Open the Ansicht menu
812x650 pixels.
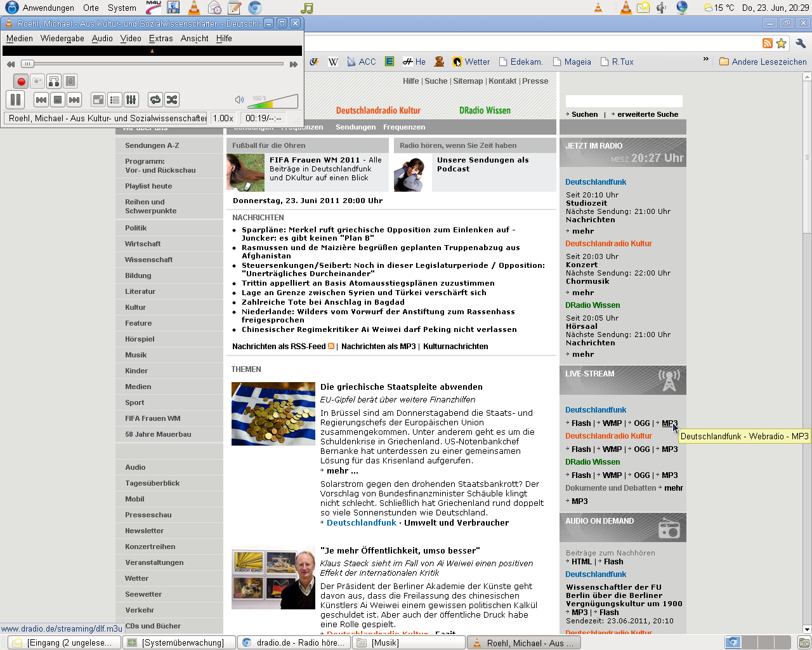tap(195, 39)
